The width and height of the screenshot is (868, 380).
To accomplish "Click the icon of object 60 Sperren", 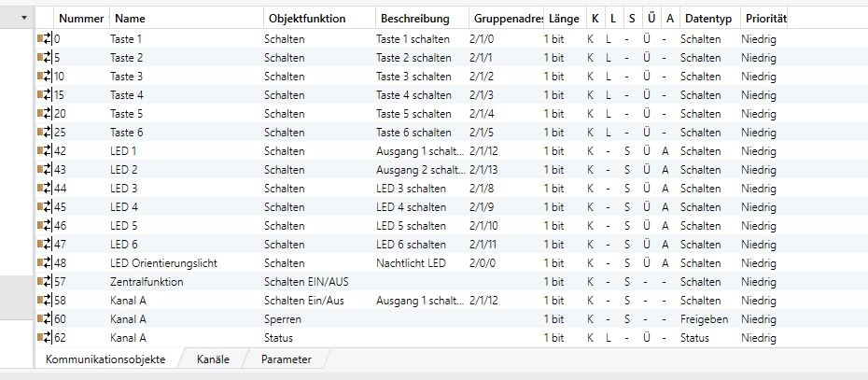I will (44, 319).
